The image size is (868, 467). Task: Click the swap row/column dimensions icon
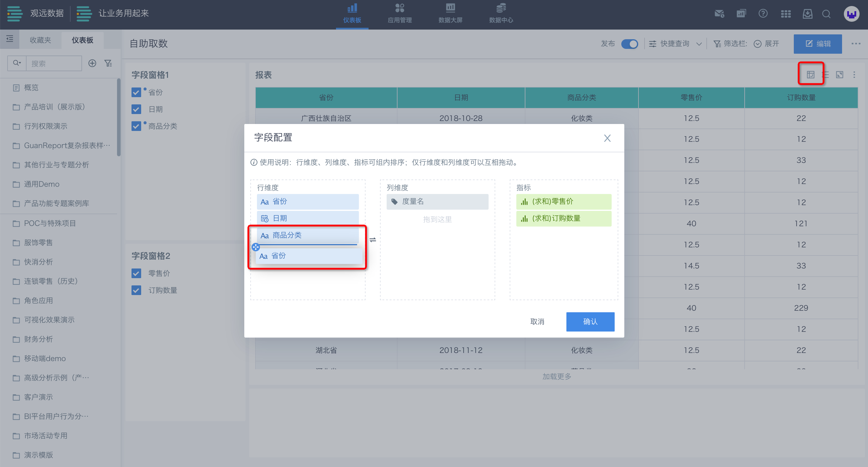click(x=373, y=240)
